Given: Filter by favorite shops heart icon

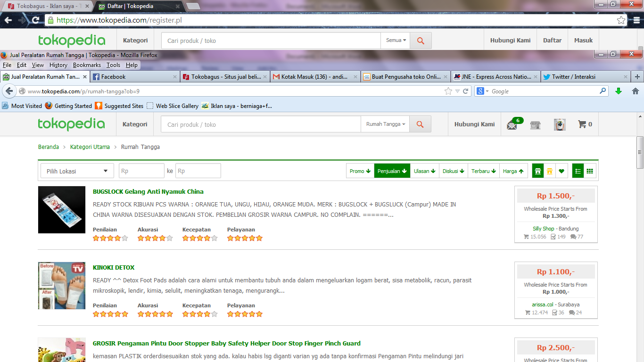Looking at the screenshot, I should 561,171.
